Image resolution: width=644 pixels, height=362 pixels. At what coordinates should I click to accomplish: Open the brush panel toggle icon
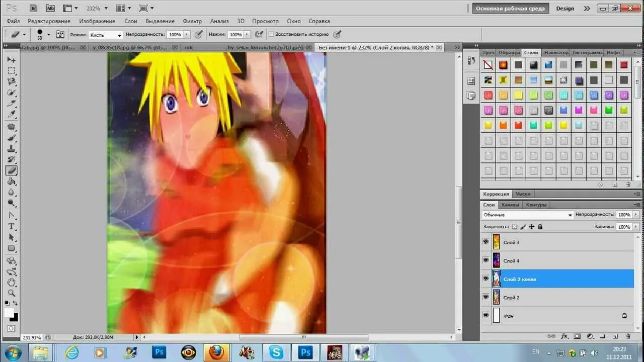coord(60,35)
